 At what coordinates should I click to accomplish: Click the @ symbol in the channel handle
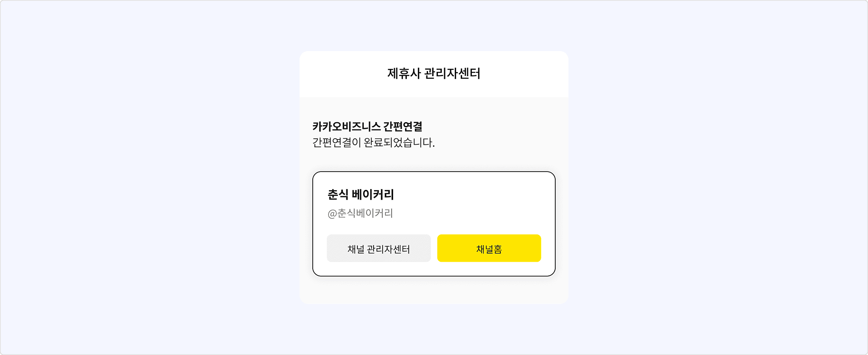click(332, 214)
